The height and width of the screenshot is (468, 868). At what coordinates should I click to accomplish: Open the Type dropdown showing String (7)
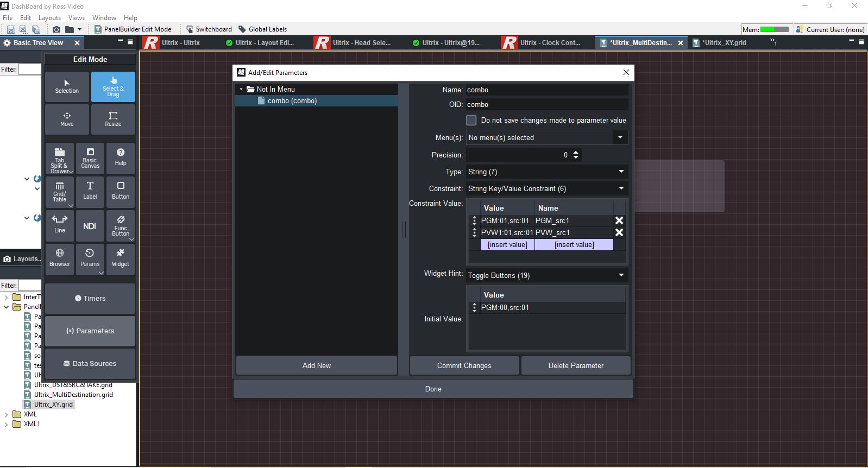[x=547, y=172]
